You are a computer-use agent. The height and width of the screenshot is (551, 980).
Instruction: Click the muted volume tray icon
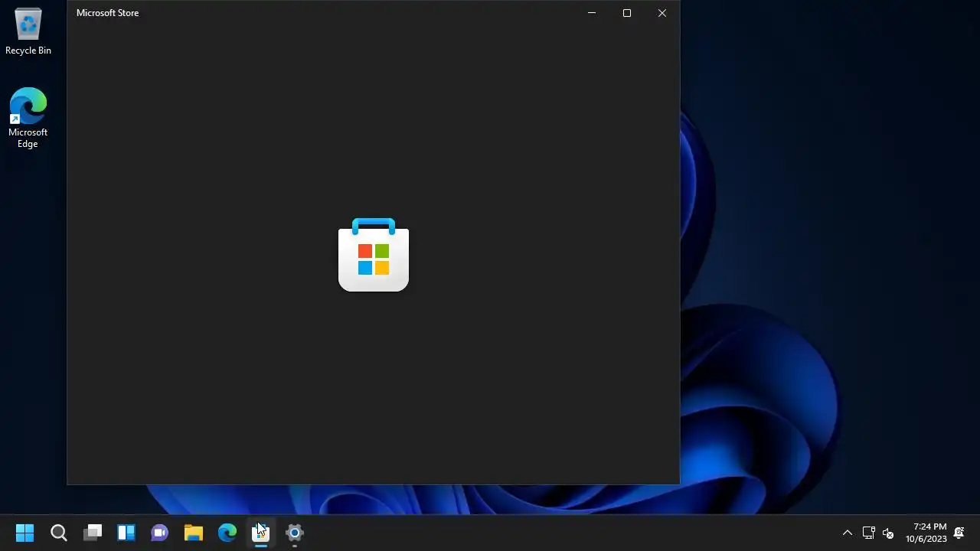888,533
